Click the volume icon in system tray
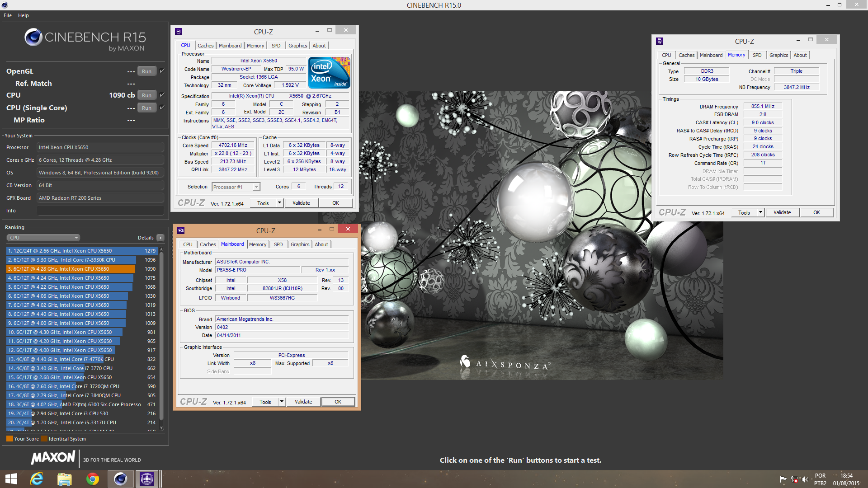 (x=805, y=479)
